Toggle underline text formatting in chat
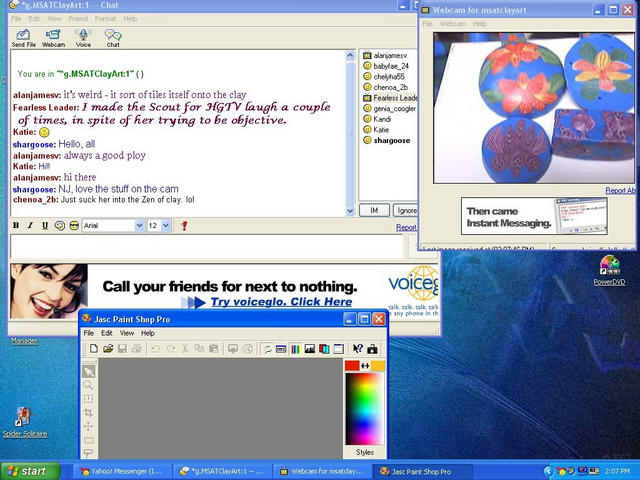The height and width of the screenshot is (480, 640). coord(45,225)
